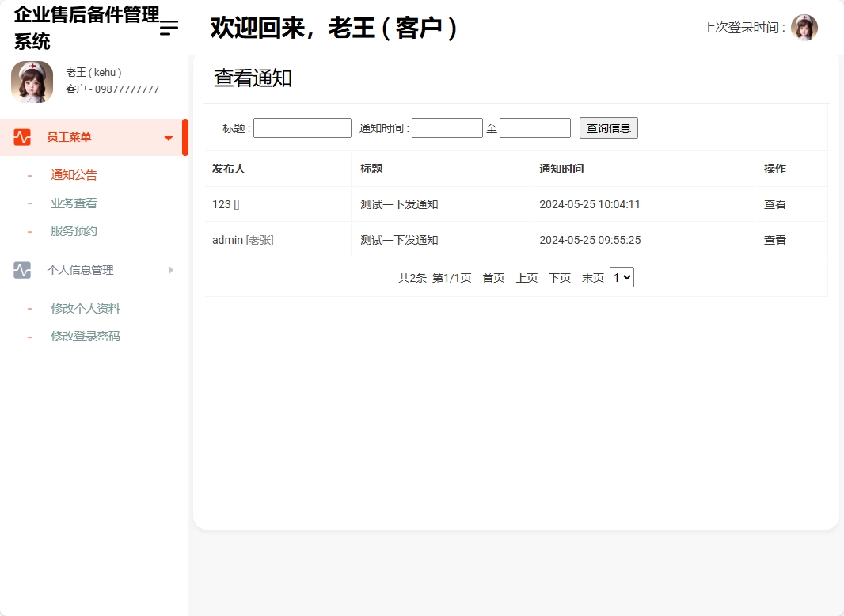Click the first 通知时间 date field

click(x=447, y=127)
